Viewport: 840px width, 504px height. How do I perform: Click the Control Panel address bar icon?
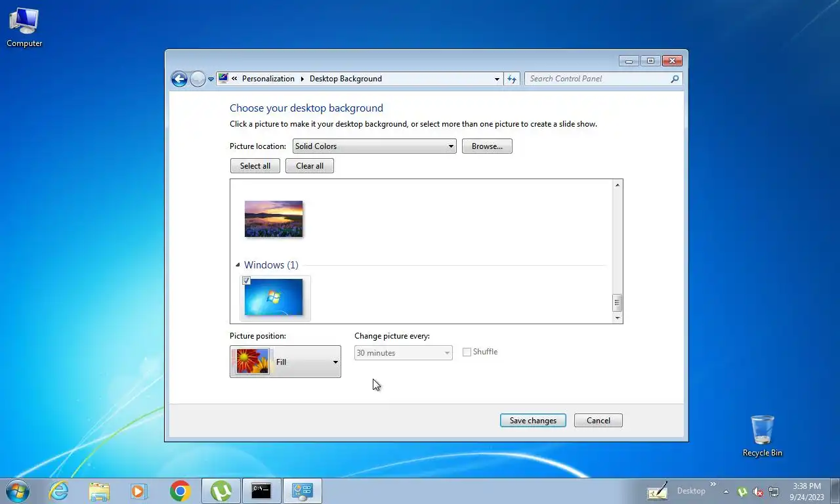tap(223, 78)
